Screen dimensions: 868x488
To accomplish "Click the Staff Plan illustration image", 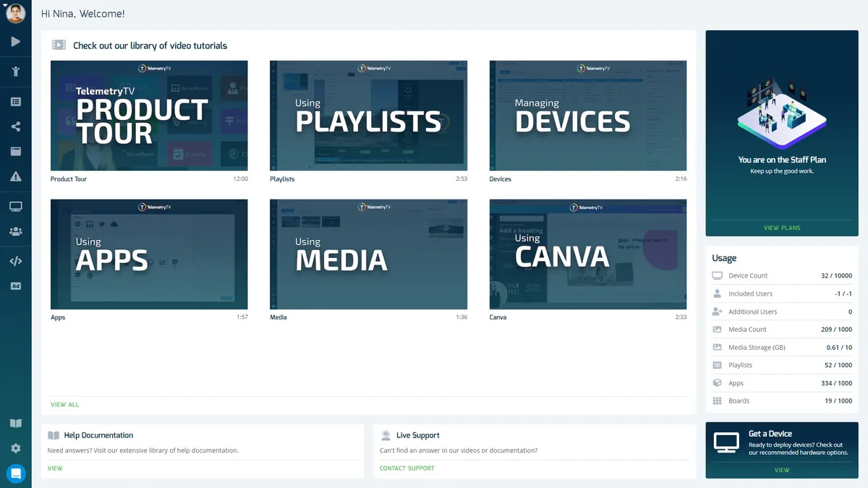I will click(782, 114).
